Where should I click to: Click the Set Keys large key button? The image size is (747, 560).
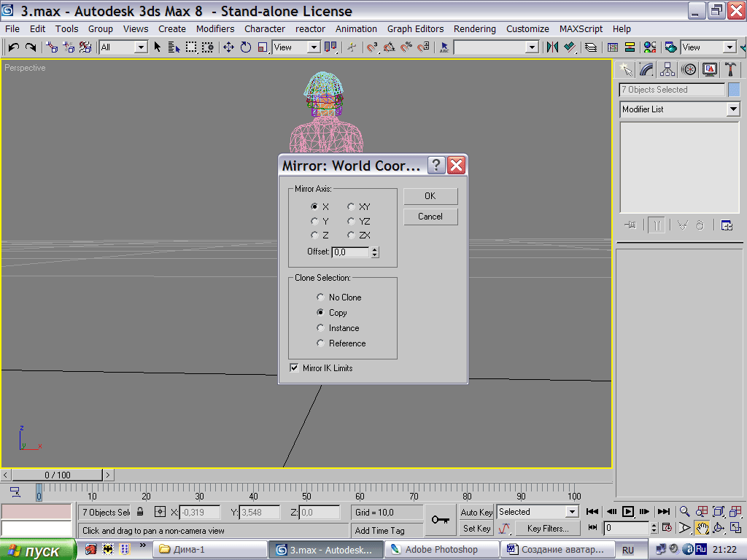pyautogui.click(x=440, y=519)
